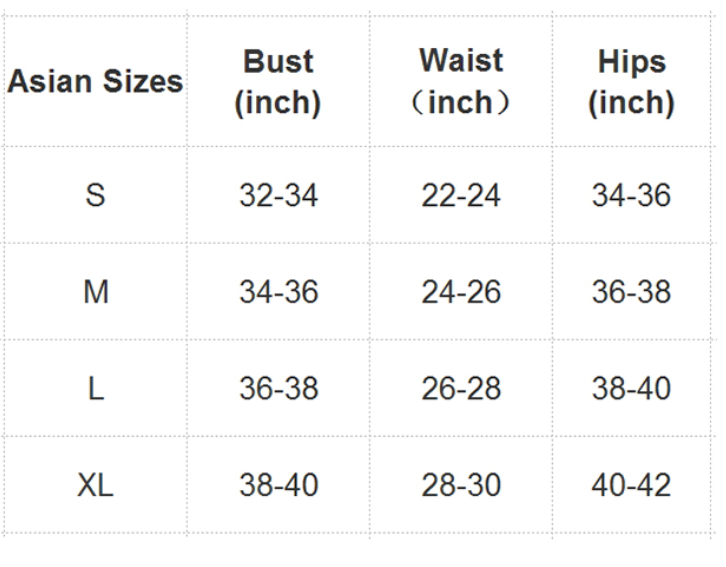Click the 40-42 hips value
The width and height of the screenshot is (726, 567).
tap(632, 485)
